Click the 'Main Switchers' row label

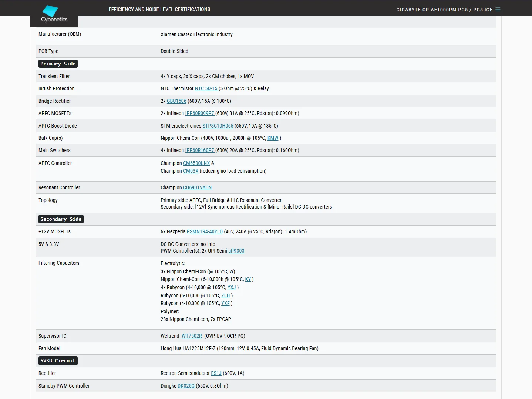pyautogui.click(x=54, y=150)
